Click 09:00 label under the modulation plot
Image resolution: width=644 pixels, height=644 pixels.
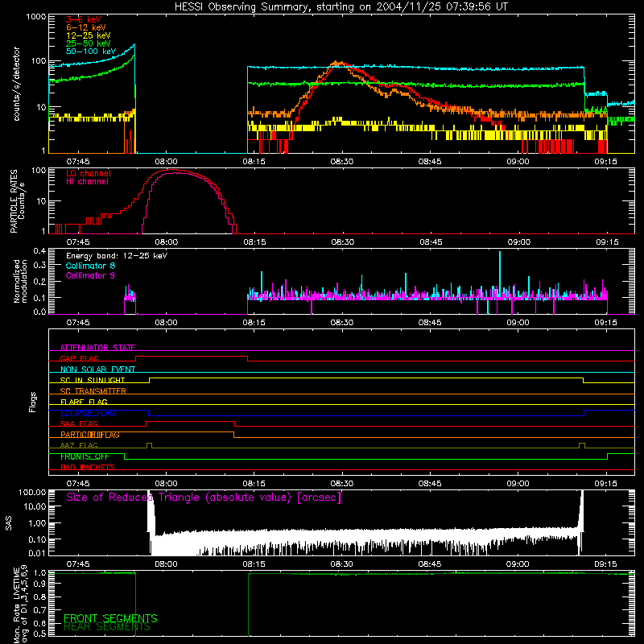(518, 323)
